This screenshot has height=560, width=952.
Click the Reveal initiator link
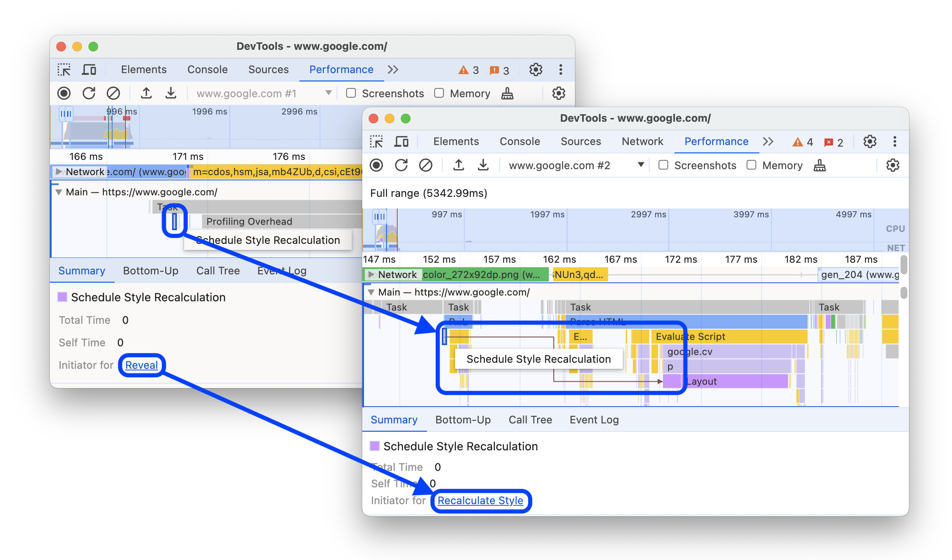pyautogui.click(x=143, y=365)
